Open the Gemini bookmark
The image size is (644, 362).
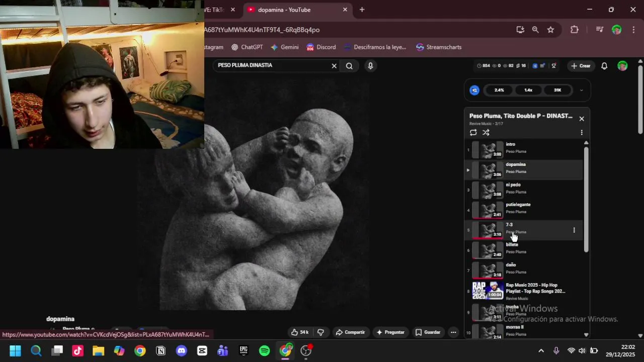(x=285, y=47)
